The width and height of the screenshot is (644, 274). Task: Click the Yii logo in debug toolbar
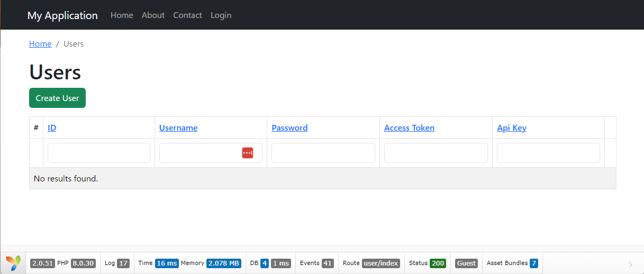13,263
